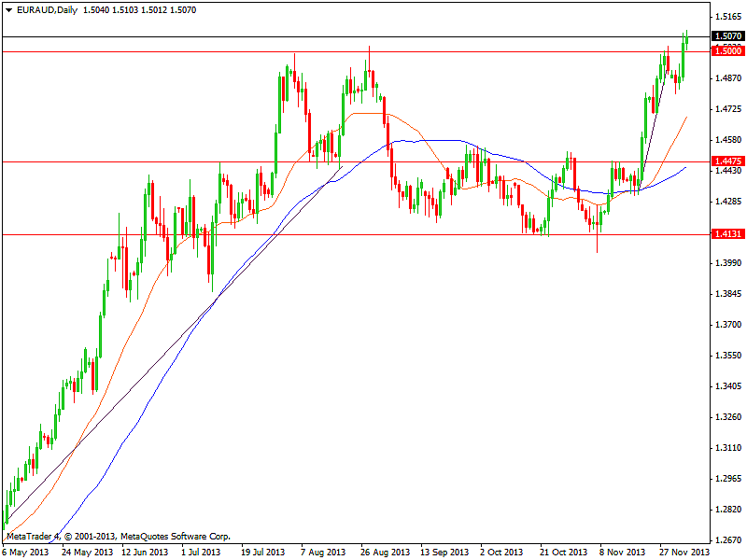747x560 pixels.
Task: Click the 1.5165 price axis label
Action: tap(727, 17)
